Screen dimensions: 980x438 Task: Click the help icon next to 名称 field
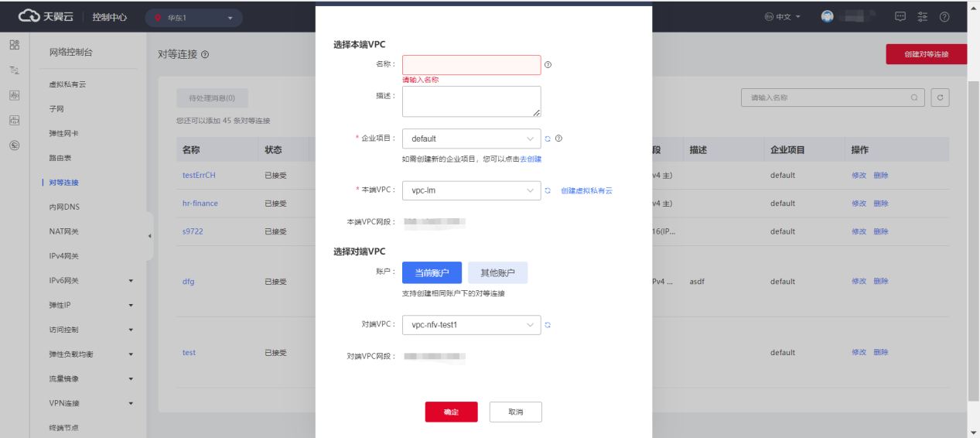click(x=548, y=65)
